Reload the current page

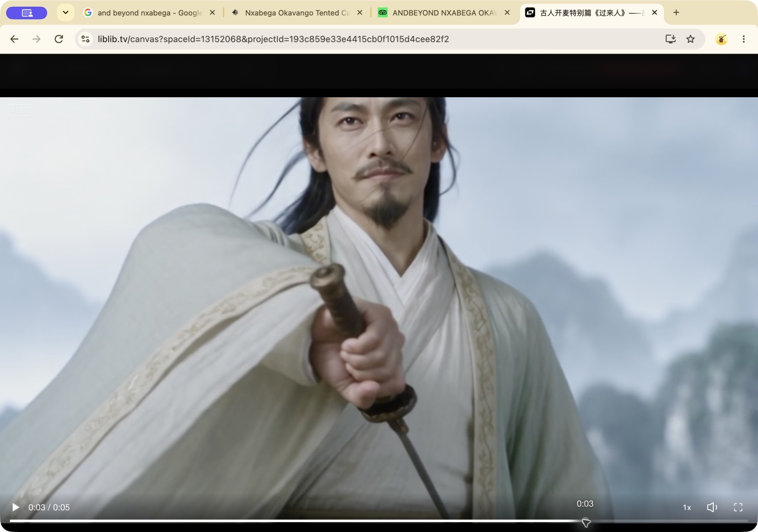59,39
